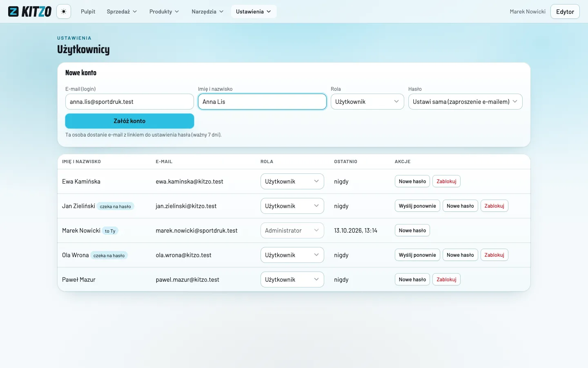The image size is (588, 368).
Task: Focus the E-mail (login) input field
Action: click(129, 102)
